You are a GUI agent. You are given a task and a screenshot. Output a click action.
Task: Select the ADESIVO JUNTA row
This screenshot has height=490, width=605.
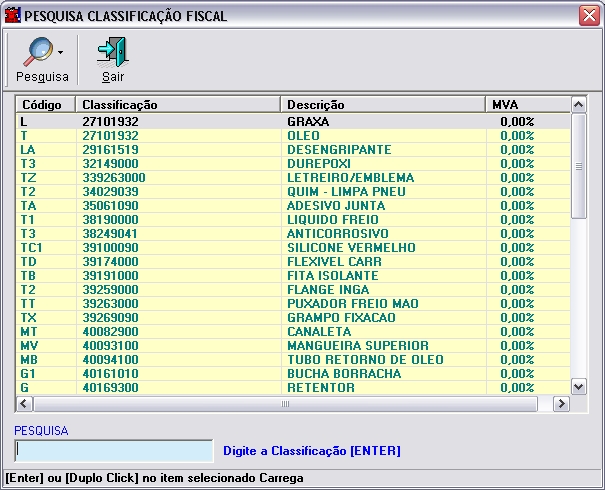pyautogui.click(x=293, y=206)
